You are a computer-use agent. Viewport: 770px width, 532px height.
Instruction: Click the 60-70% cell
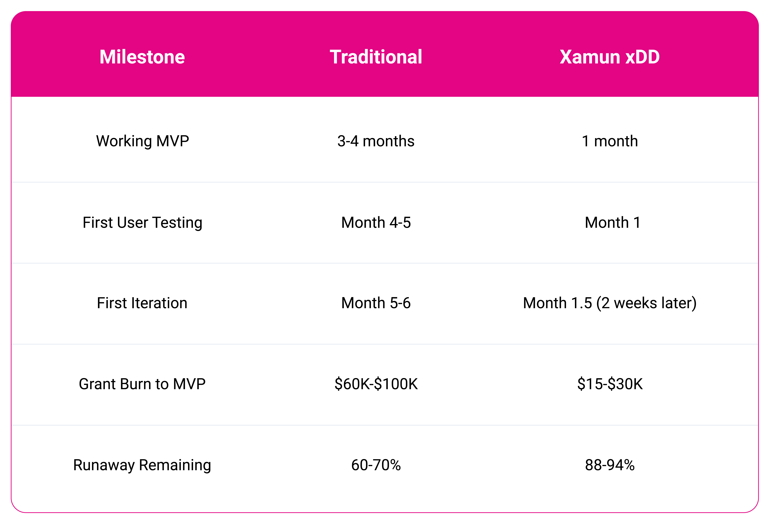click(376, 465)
